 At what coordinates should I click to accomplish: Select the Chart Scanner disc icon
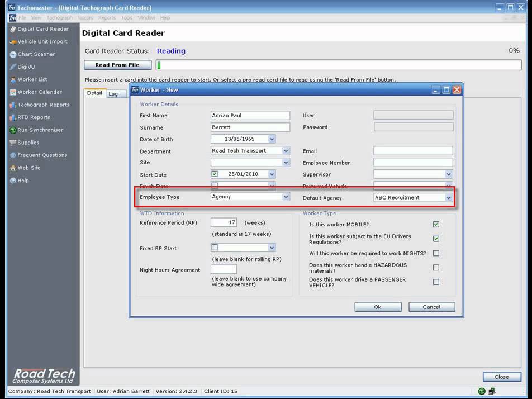click(13, 54)
